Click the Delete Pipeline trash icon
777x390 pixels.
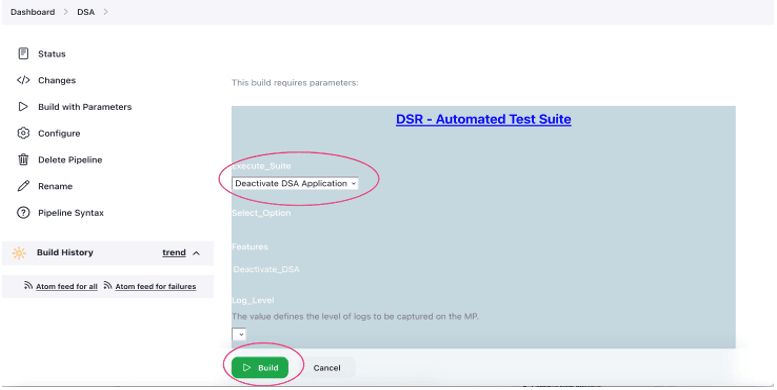23,160
